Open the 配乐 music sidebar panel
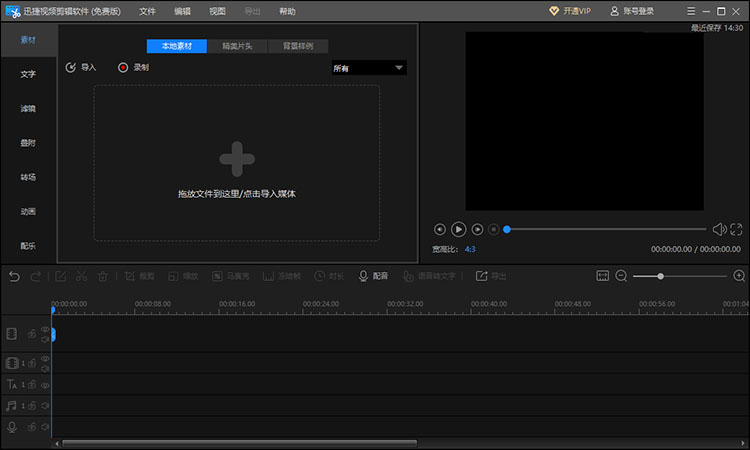Viewport: 750px width, 450px height. (28, 246)
